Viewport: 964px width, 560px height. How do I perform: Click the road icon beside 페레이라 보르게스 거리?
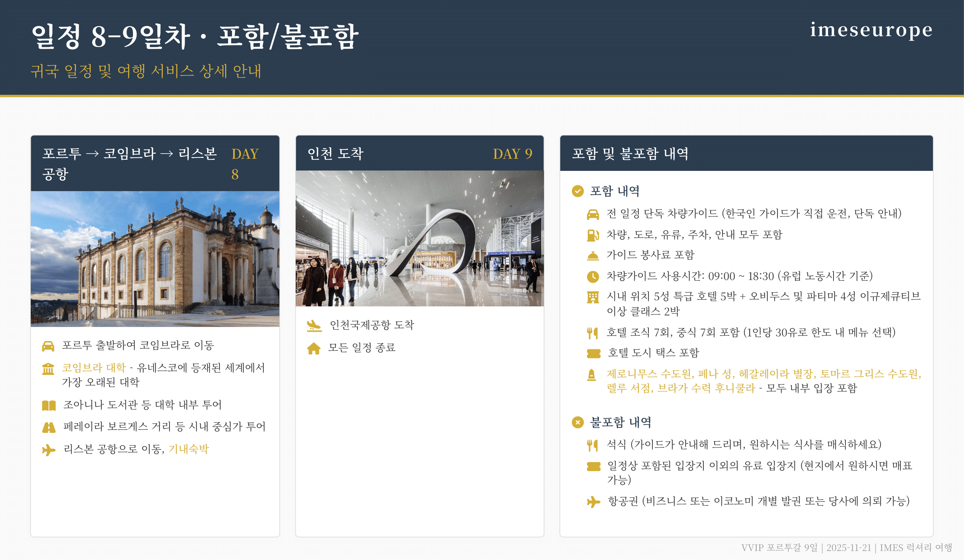[x=48, y=427]
